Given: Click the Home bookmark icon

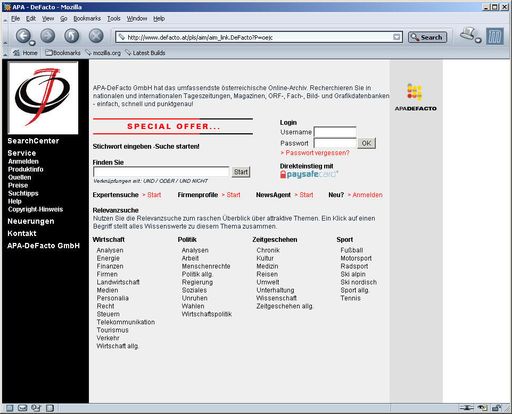Looking at the screenshot, I should pos(25,53).
